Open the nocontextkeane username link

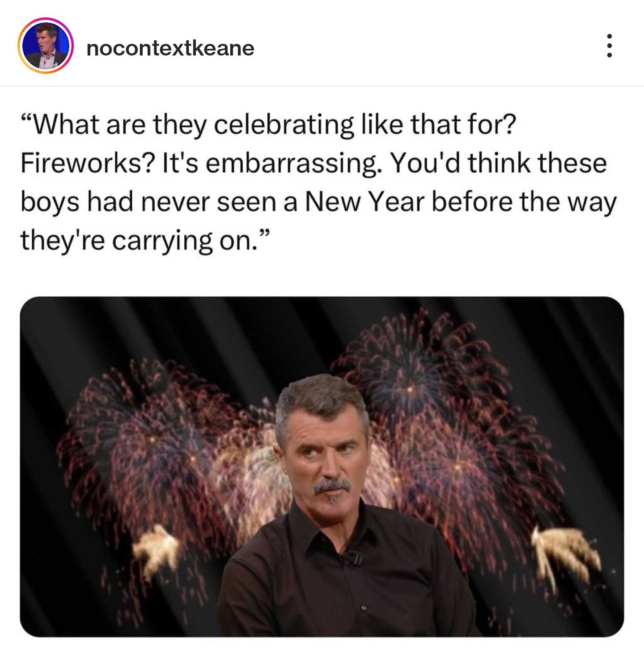tap(170, 48)
